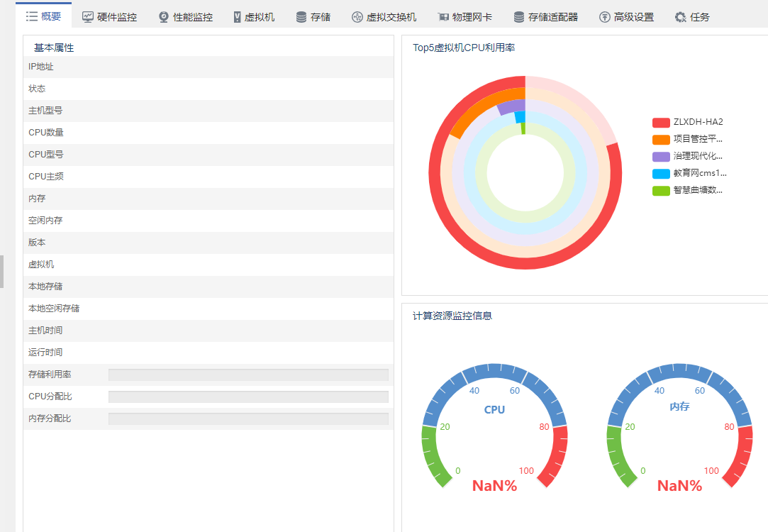
Task: Click the 硬件监控 monitor icon
Action: (x=88, y=17)
